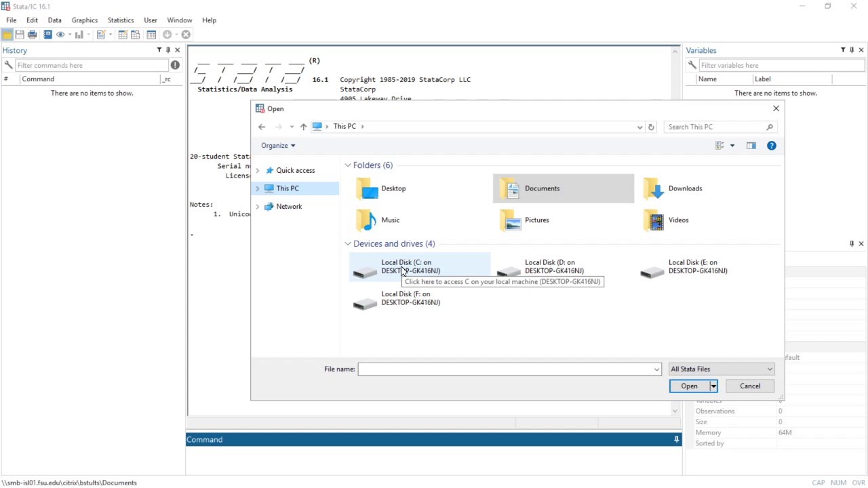The width and height of the screenshot is (868, 488).
Task: Click the Variables panel wrench icon
Action: click(x=692, y=65)
